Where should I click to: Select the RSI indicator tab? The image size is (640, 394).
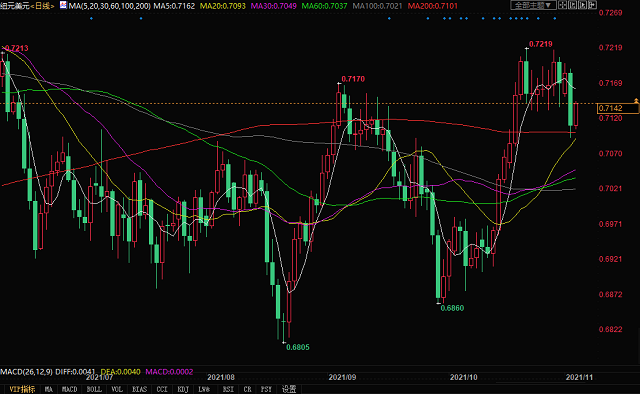[228, 389]
